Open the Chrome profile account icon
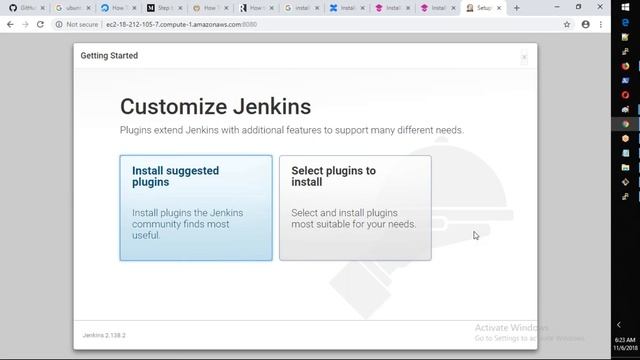Screen dimensions: 640x360 coord(586,24)
